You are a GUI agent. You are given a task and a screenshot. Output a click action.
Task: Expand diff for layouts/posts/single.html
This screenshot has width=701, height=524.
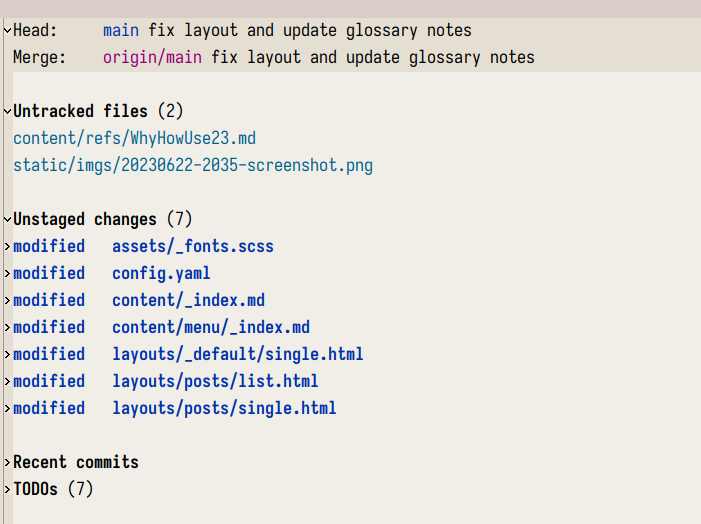click(x=7, y=408)
